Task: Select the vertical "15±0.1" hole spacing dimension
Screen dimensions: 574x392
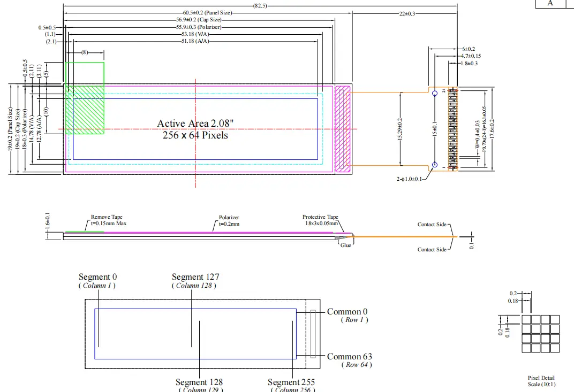Action: [x=435, y=129]
